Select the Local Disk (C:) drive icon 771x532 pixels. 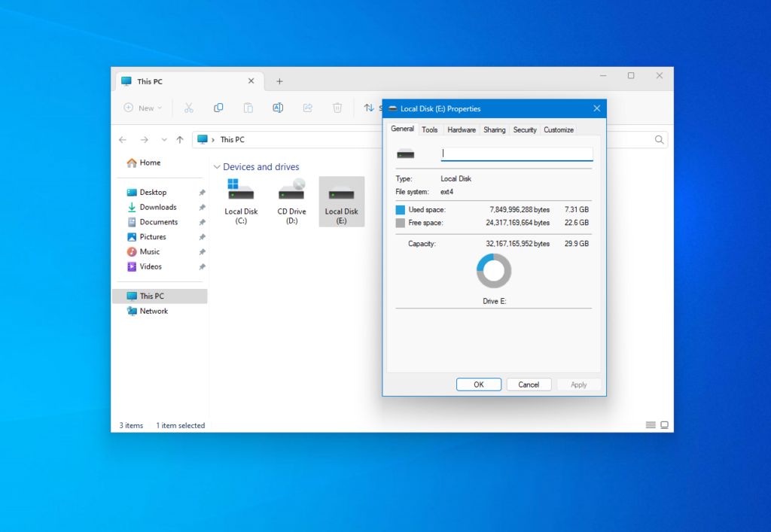(x=241, y=201)
